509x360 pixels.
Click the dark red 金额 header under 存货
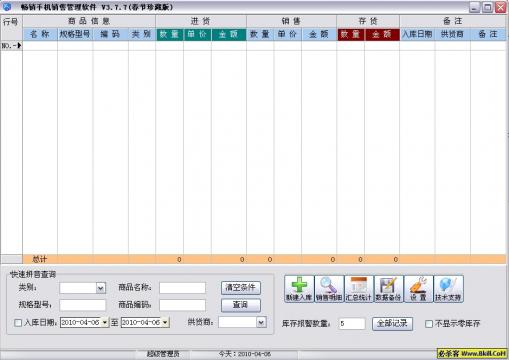382,34
